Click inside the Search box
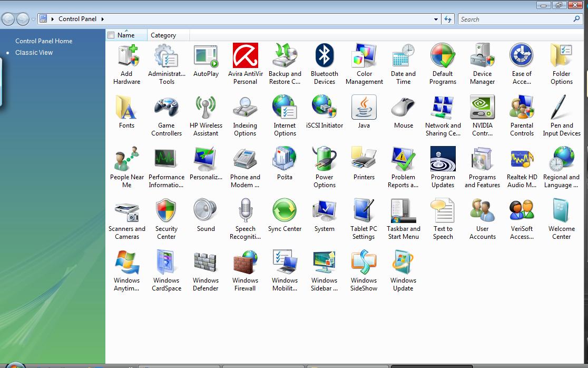This screenshot has width=588, height=368. (514, 19)
